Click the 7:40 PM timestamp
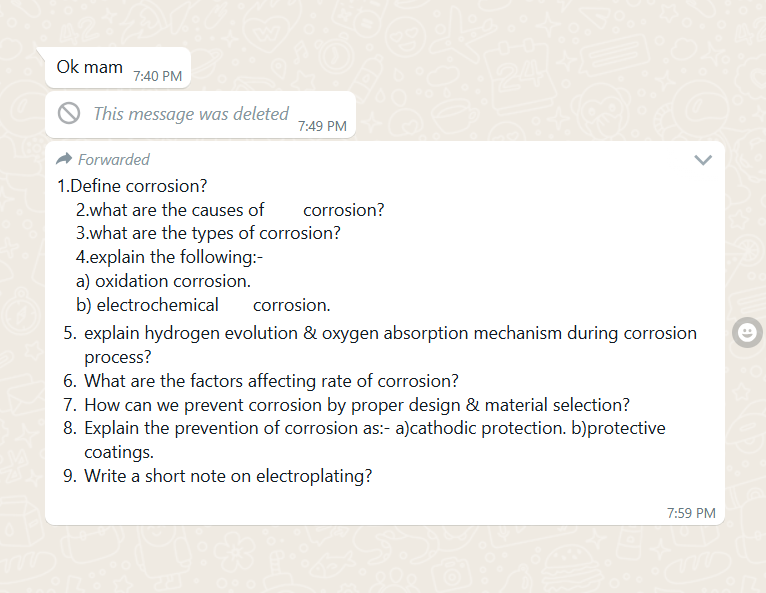The image size is (766, 593). pos(157,76)
